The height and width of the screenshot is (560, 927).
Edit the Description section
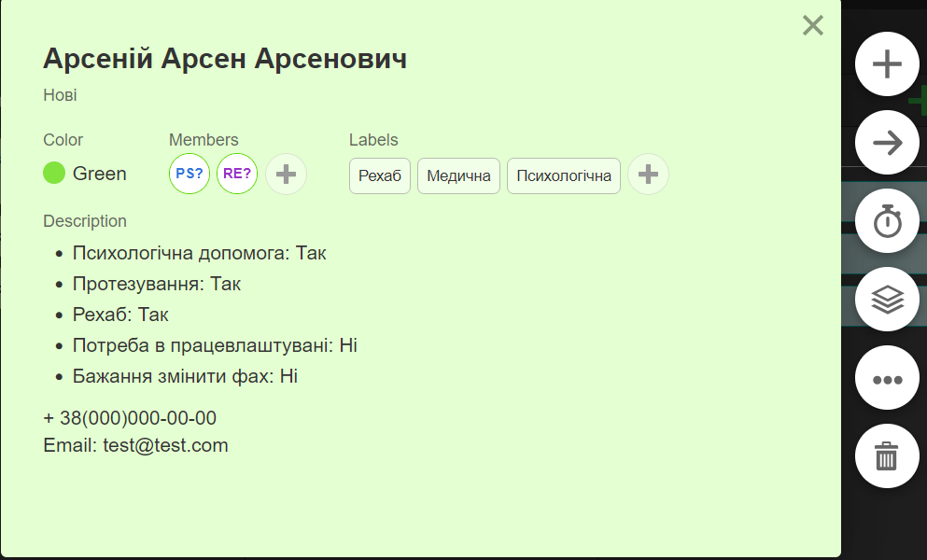[x=85, y=220]
